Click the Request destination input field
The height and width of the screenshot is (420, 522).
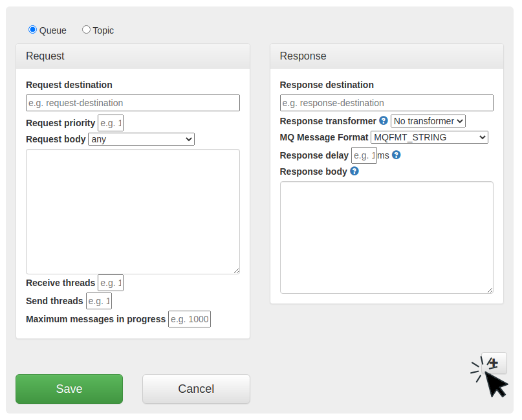(x=133, y=103)
